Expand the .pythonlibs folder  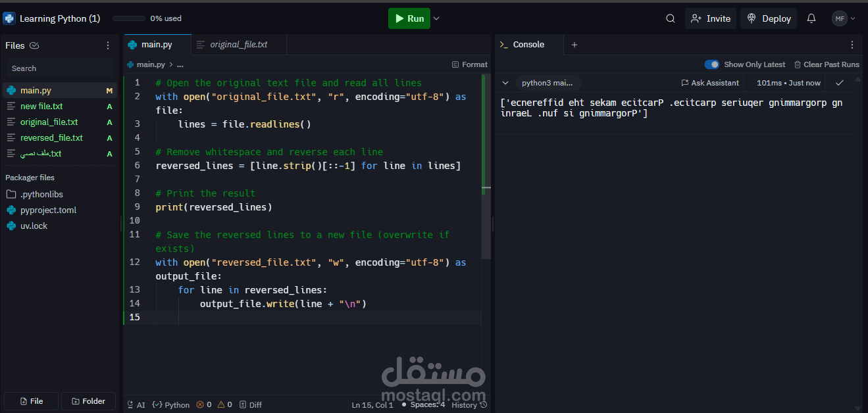pos(59,194)
